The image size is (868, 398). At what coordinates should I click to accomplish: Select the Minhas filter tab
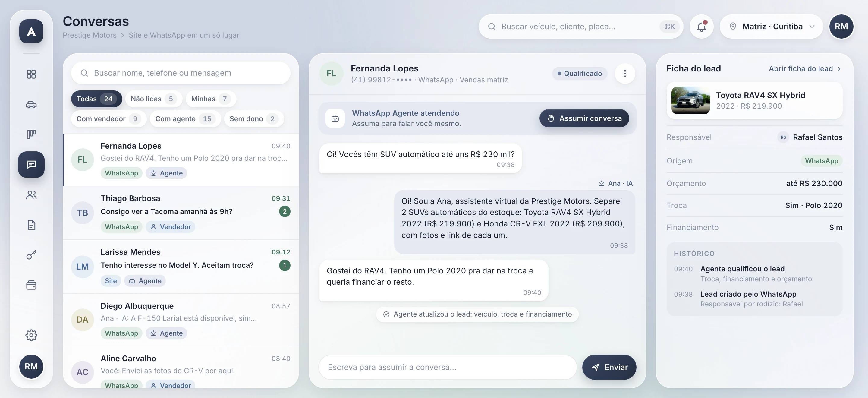coord(211,99)
